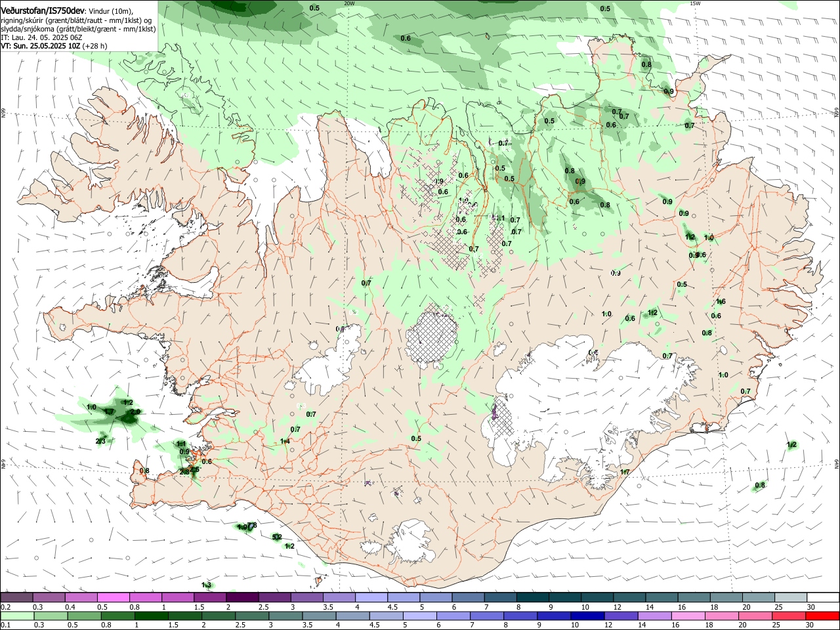Click the 20W longitude label
Viewport: 840px width, 630px height.
tap(349, 3)
